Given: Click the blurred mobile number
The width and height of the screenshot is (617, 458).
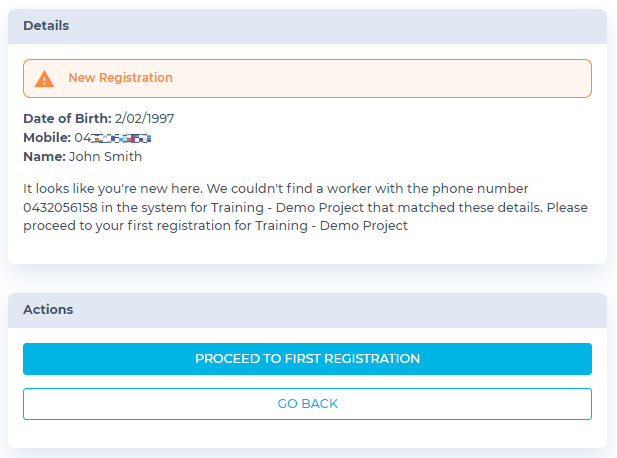Looking at the screenshot, I should point(113,138).
